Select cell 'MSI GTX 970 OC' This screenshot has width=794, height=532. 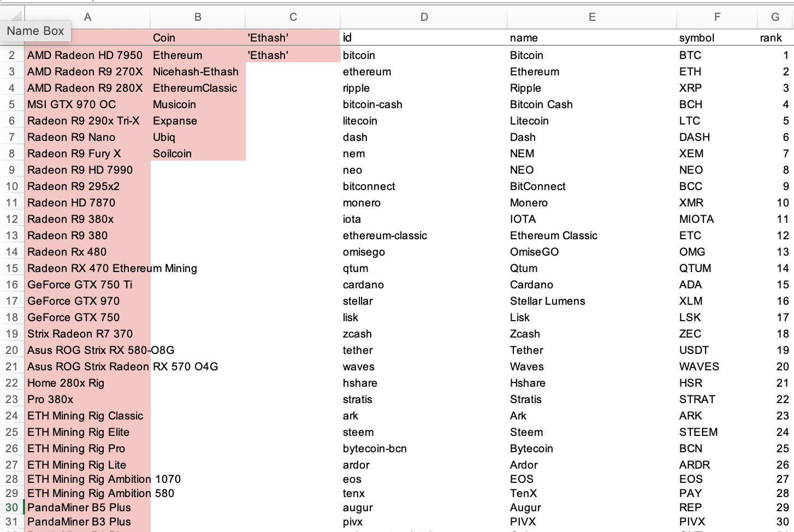coord(87,104)
